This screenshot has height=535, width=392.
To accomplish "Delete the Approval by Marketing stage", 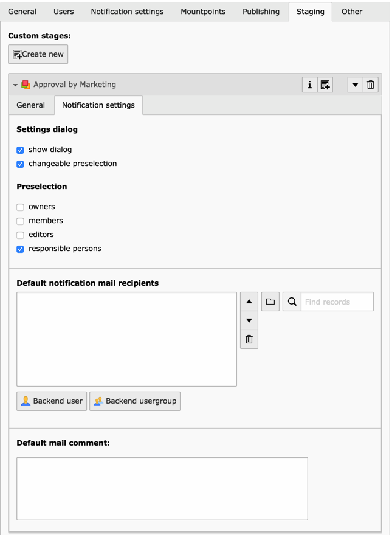I will coord(370,85).
